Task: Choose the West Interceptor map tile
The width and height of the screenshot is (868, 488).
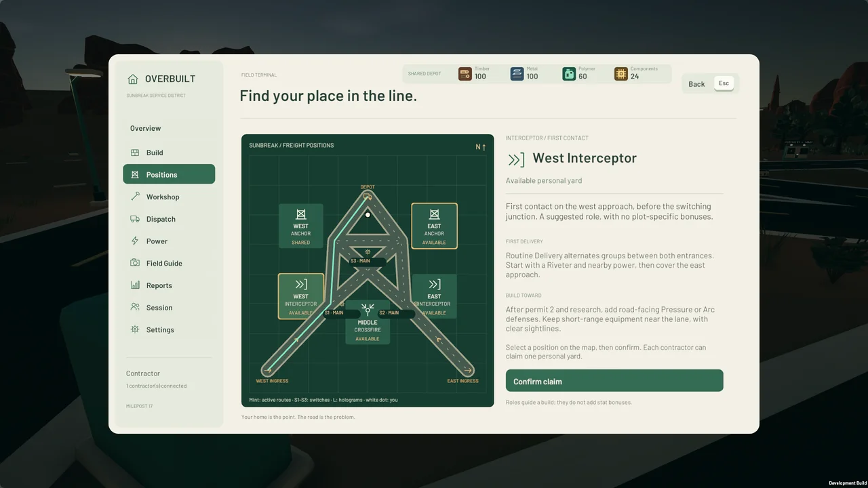Action: 301,296
